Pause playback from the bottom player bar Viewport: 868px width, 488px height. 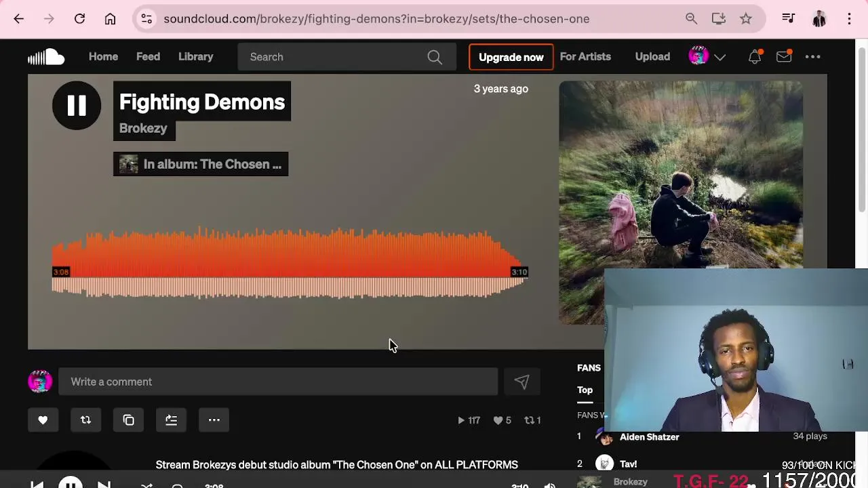tap(71, 484)
